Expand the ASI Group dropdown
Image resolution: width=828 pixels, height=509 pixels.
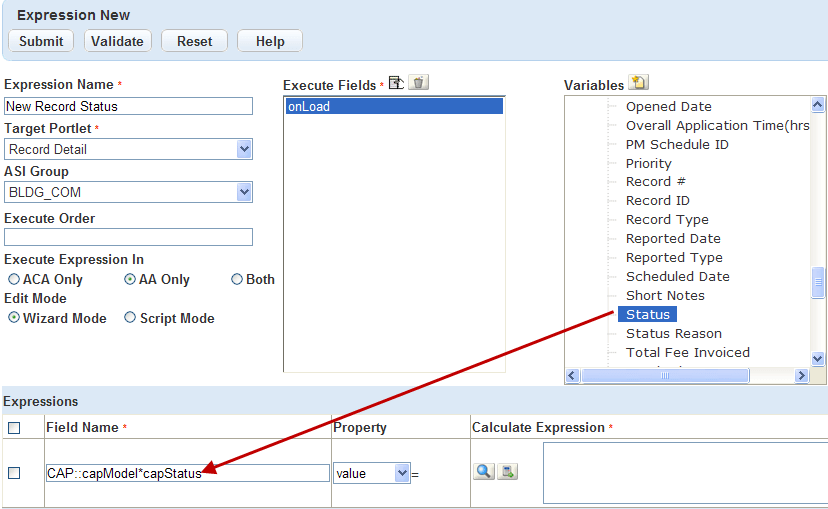click(244, 192)
